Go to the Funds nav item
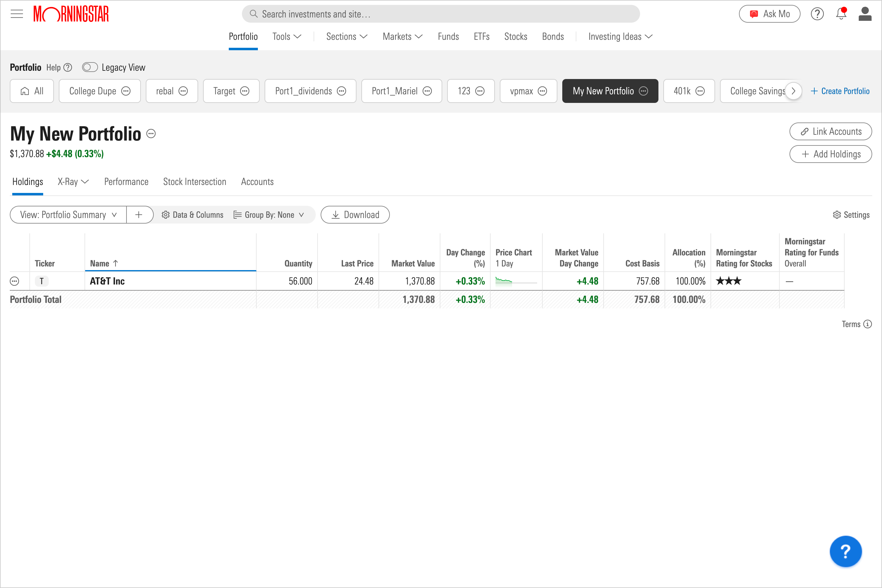The height and width of the screenshot is (588, 882). click(448, 37)
